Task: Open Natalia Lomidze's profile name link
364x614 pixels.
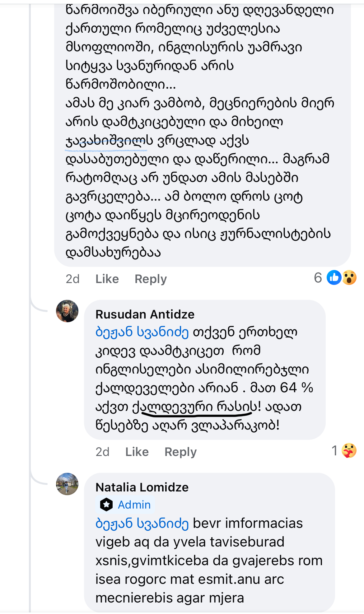Action: tap(142, 487)
